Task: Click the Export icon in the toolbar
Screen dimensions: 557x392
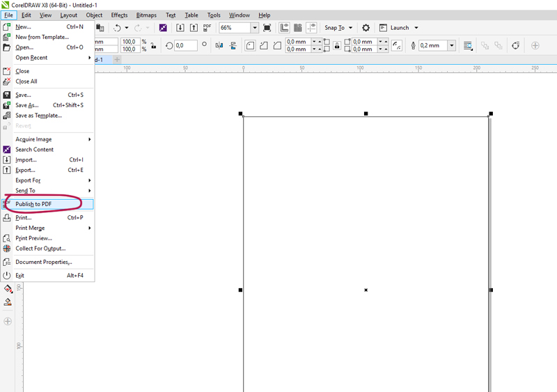Action: click(193, 28)
